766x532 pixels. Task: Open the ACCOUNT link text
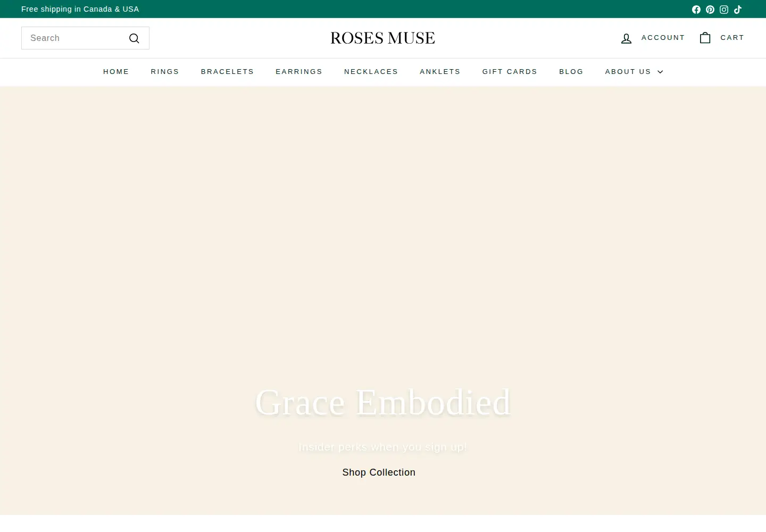[663, 38]
